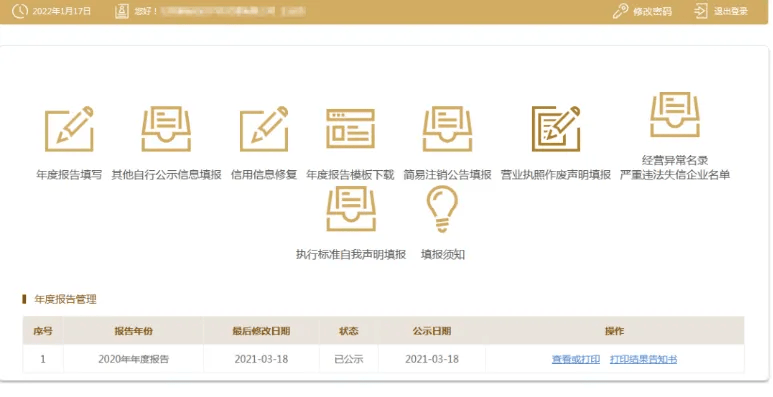Image resolution: width=773 pixels, height=397 pixels.
Task: Click the 报告年份 column header
Action: pyautogui.click(x=134, y=331)
